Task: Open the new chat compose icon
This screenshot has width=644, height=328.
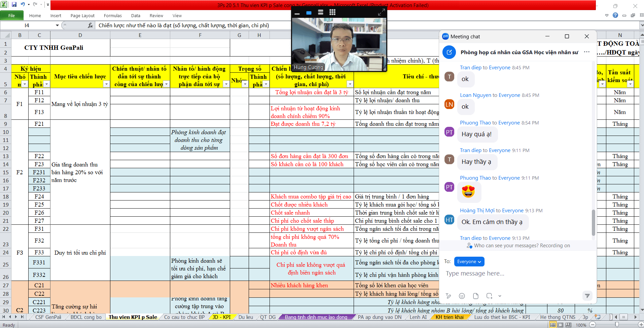Action: 449,52
